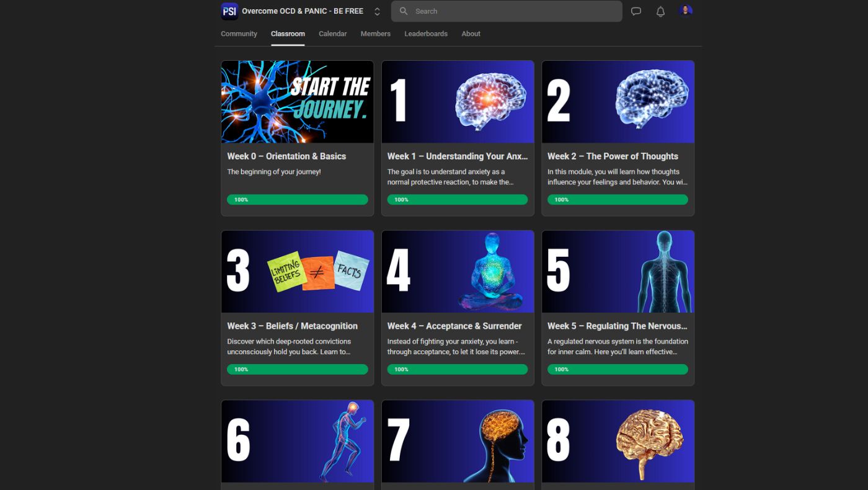Open the Week 4 meditating figure thumbnail

point(458,272)
